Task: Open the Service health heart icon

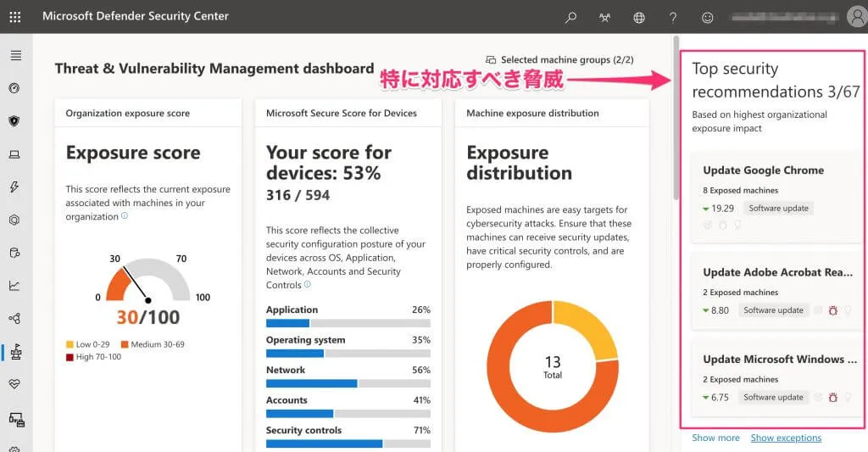Action: pyautogui.click(x=14, y=384)
